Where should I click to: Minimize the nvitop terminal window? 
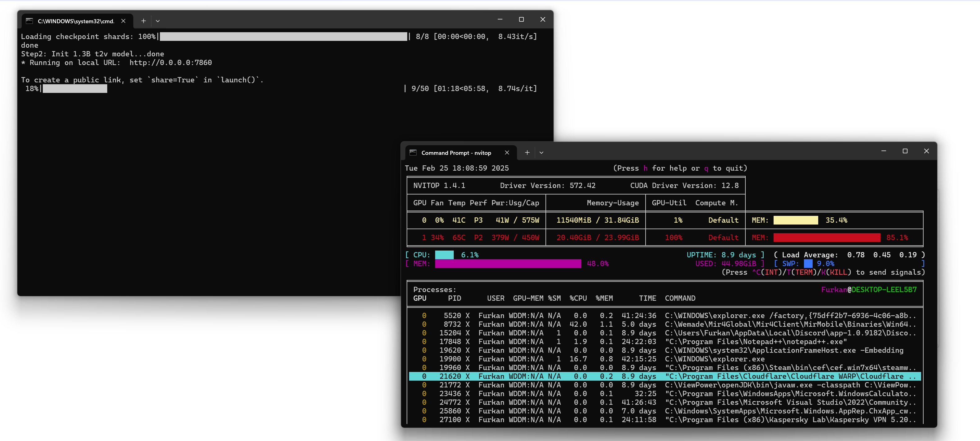883,151
